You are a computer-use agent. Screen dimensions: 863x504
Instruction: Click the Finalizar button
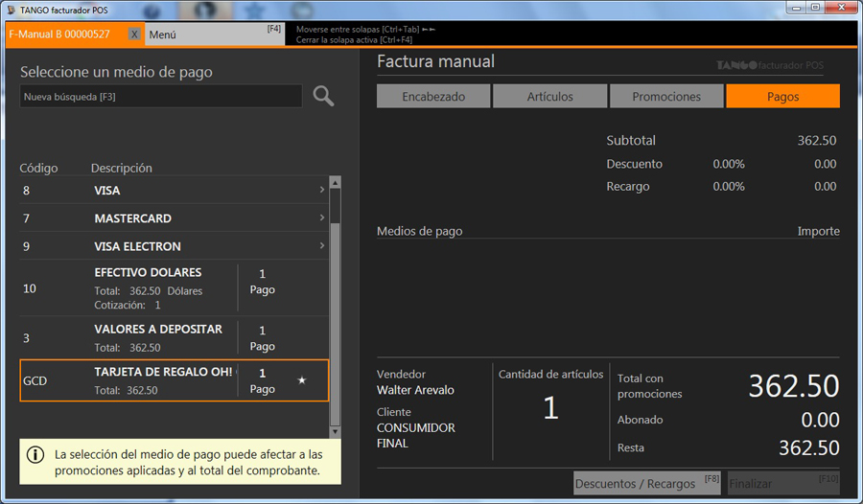click(783, 483)
